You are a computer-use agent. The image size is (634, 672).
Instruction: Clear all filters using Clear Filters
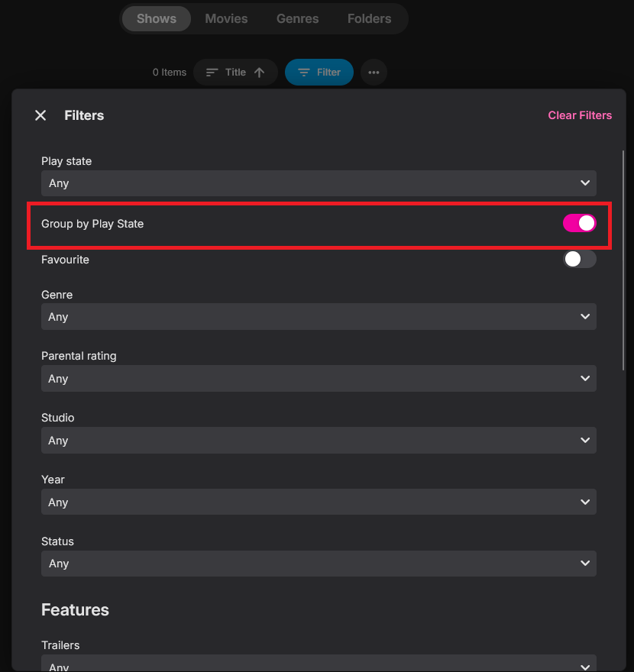click(x=580, y=115)
